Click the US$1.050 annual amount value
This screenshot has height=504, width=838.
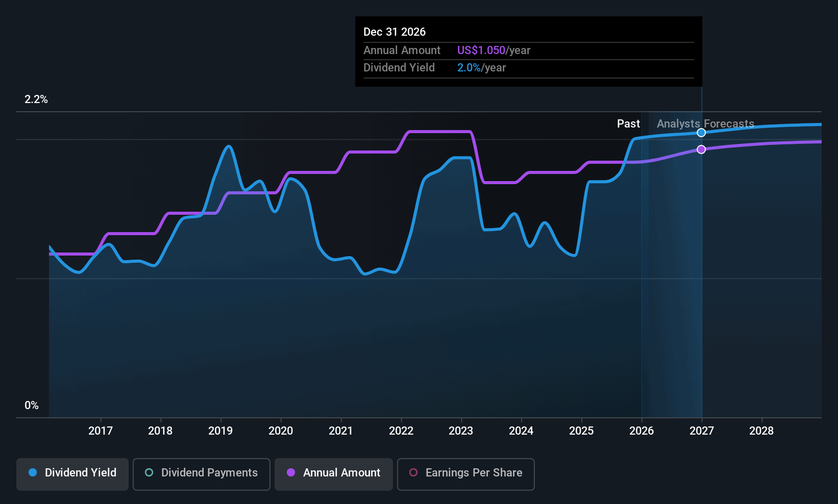(x=481, y=51)
